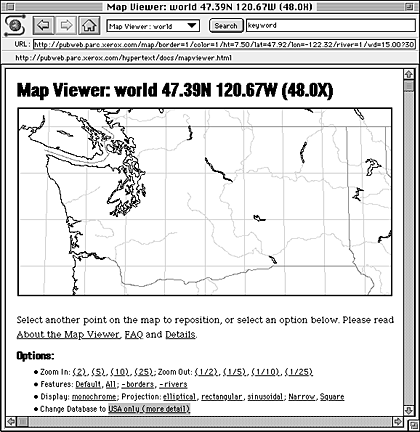Click the horizontal scrollbar left arrow
The height and width of the screenshot is (432, 420).
tap(11, 421)
